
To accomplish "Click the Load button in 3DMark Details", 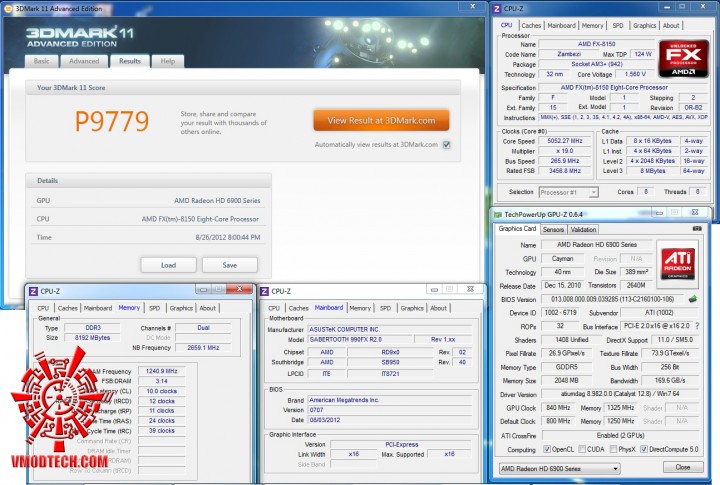I will pos(169,265).
